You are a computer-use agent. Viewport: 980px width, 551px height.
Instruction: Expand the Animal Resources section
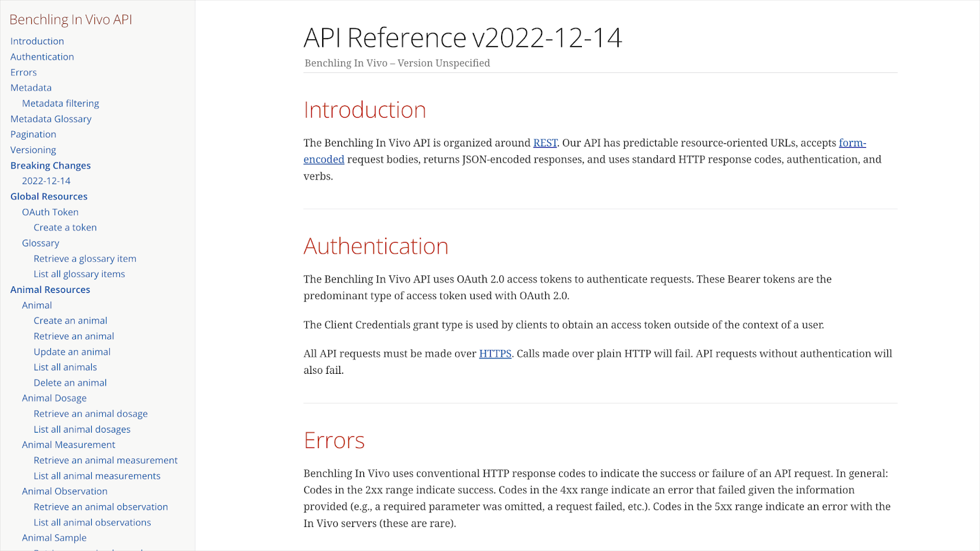pyautogui.click(x=50, y=289)
